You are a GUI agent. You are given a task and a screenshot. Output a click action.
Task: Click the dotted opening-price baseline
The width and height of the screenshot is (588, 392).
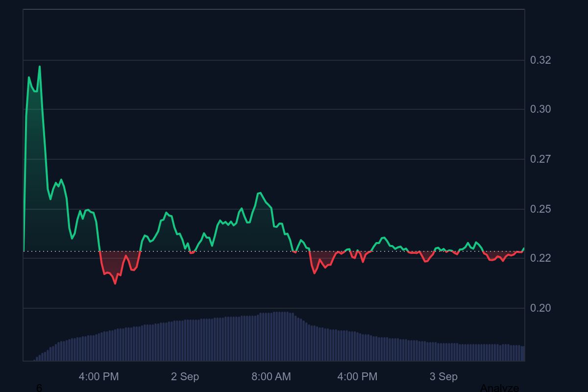(x=273, y=251)
